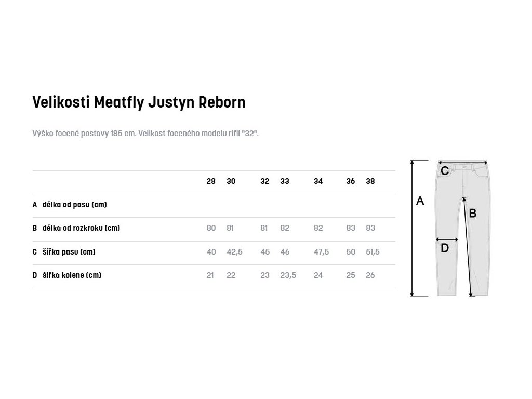Click the "délka od rozkroku (cm)" row label

pos(81,228)
